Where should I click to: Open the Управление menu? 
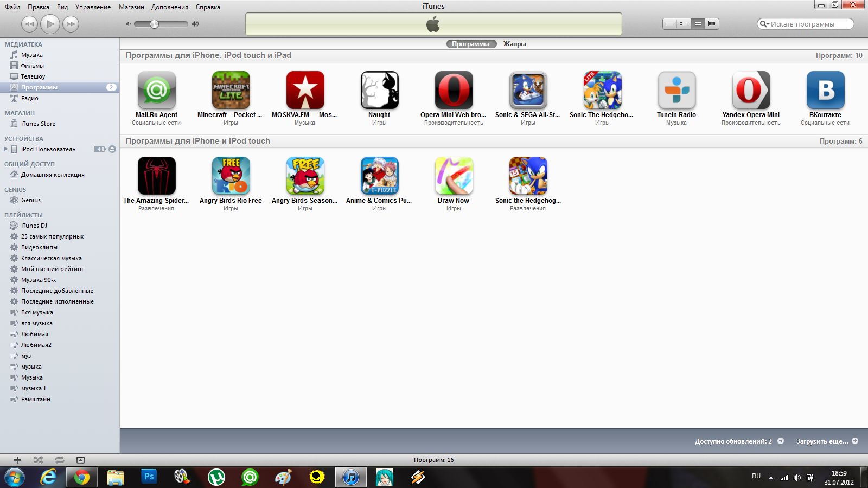tap(93, 7)
